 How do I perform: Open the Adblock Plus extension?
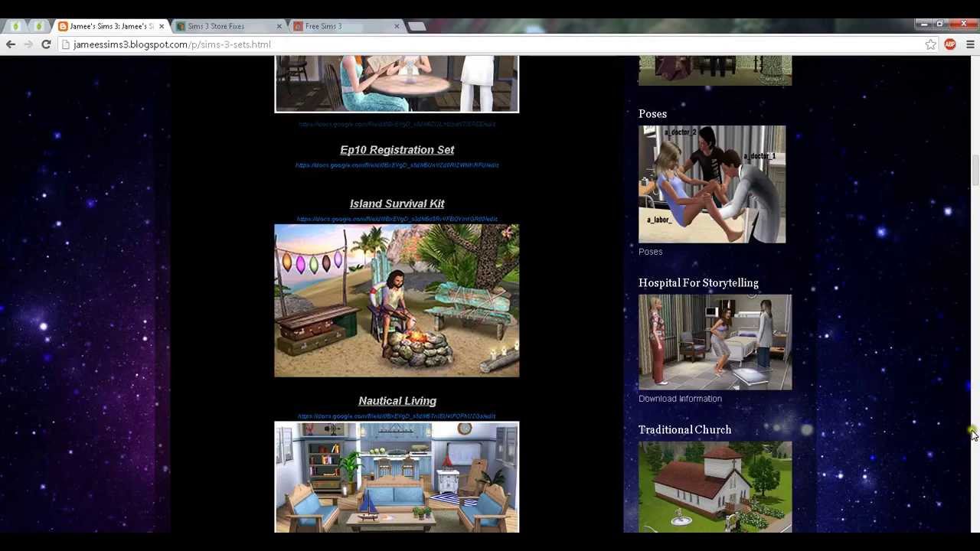pos(950,44)
